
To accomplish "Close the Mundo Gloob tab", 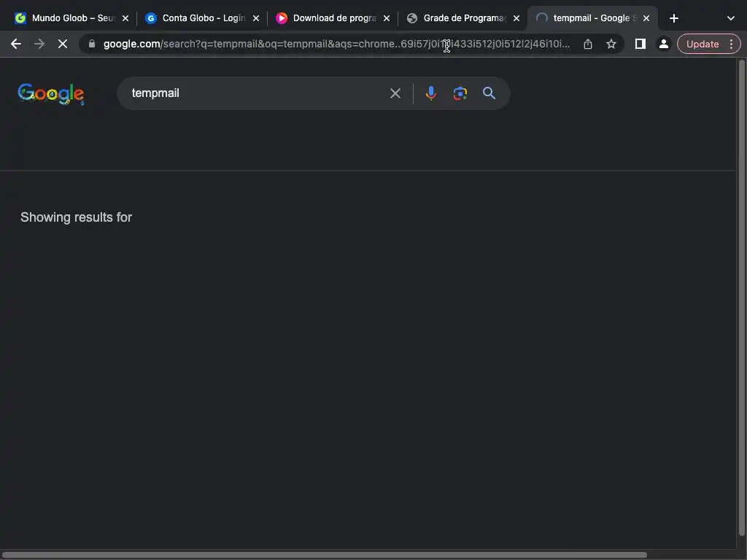I will (x=125, y=18).
